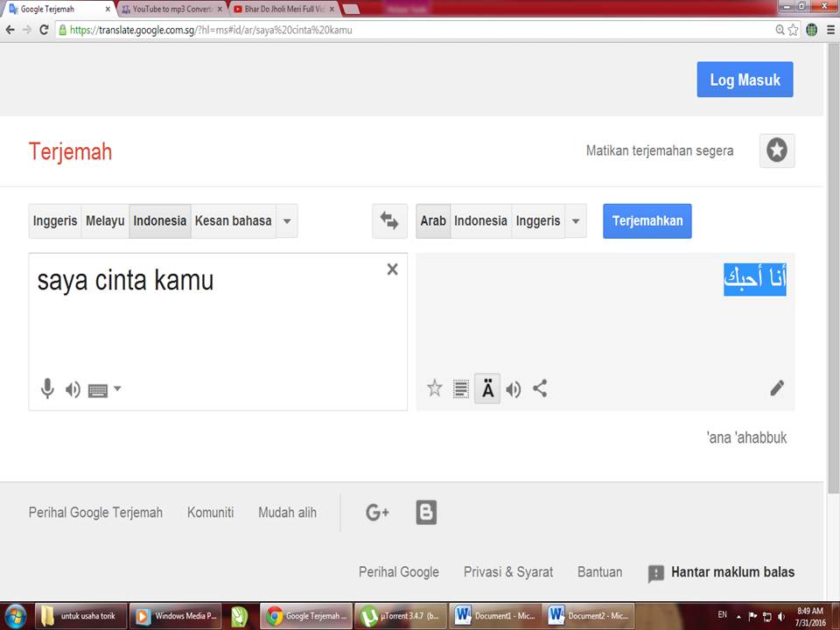This screenshot has width=840, height=630.
Task: Switch to Bhar Do Jholi Meri tab
Action: tap(283, 9)
